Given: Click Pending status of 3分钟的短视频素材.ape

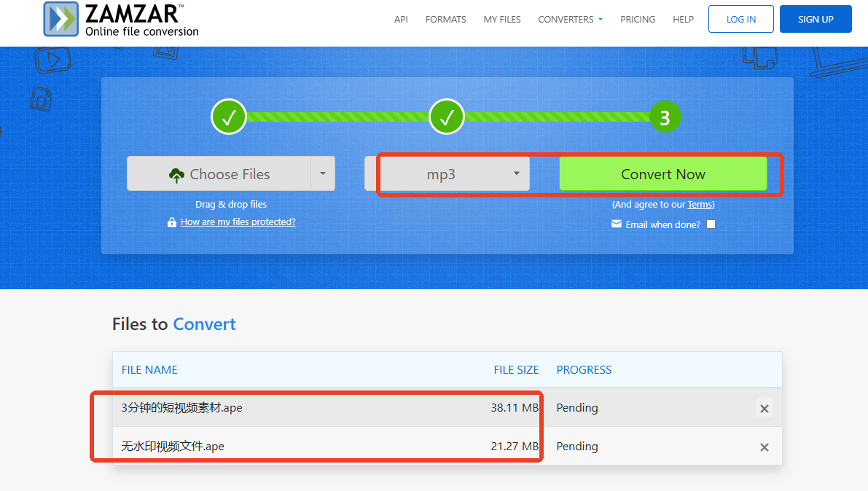Looking at the screenshot, I should (576, 408).
